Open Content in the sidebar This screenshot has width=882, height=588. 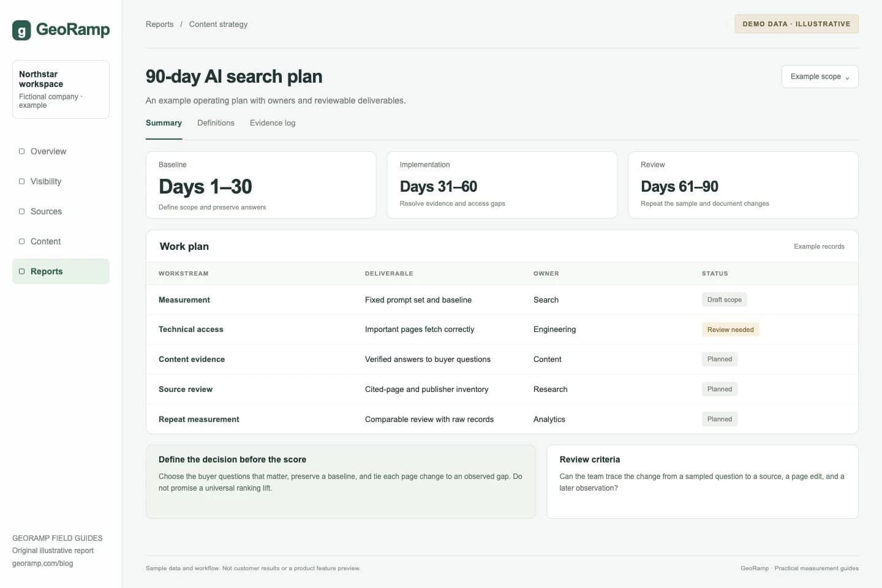click(61, 241)
